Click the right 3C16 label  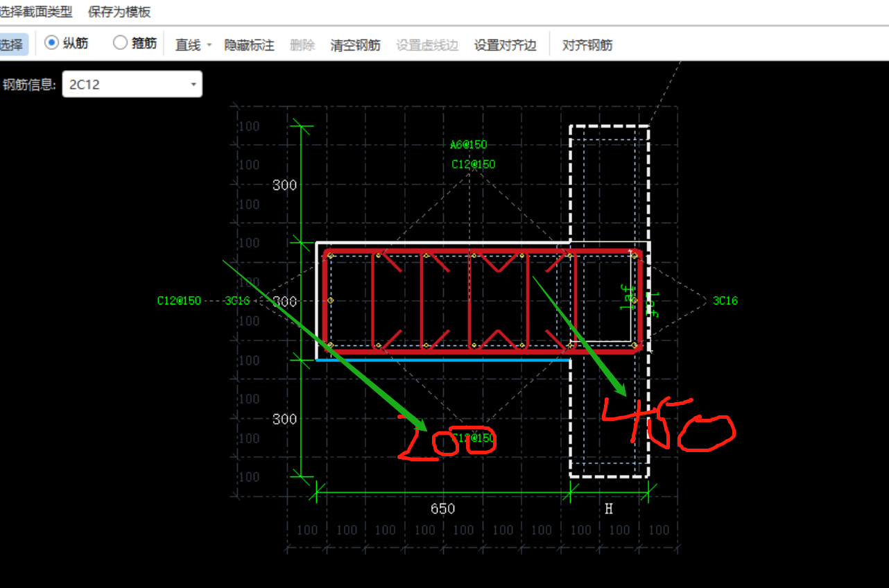pos(725,300)
